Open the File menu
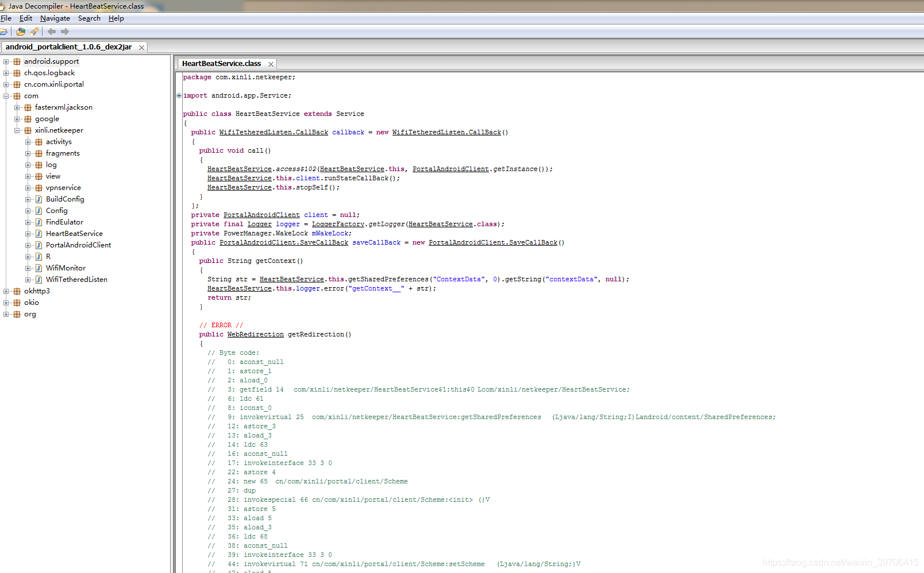The height and width of the screenshot is (573, 924). click(x=6, y=18)
